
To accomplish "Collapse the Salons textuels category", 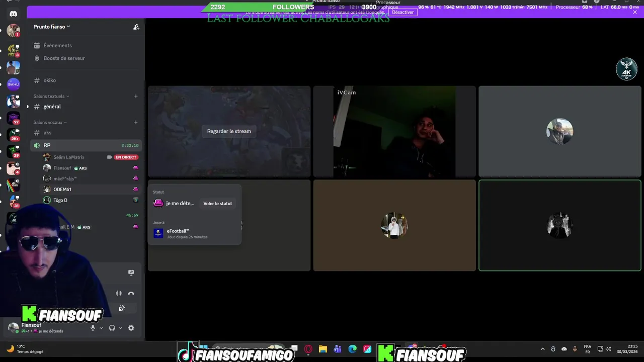I will point(51,96).
